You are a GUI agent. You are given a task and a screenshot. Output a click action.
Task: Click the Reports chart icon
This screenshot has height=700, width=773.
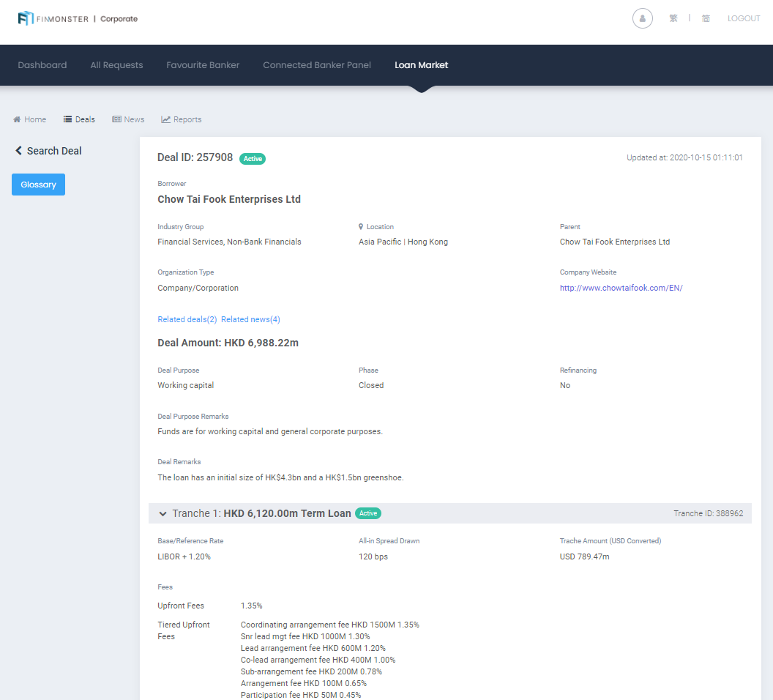point(165,119)
